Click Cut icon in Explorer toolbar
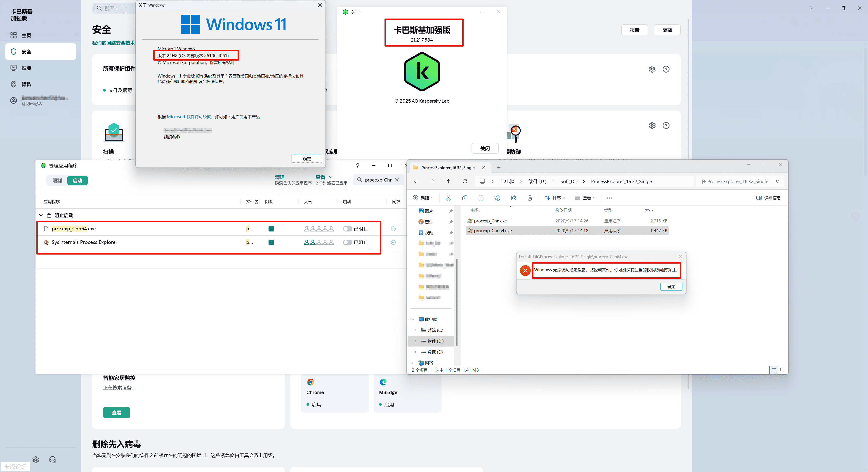This screenshot has height=472, width=868. 448,198
